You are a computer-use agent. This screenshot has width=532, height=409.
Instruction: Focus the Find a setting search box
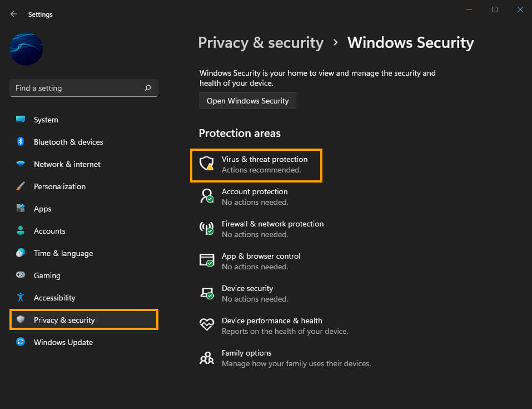click(84, 88)
